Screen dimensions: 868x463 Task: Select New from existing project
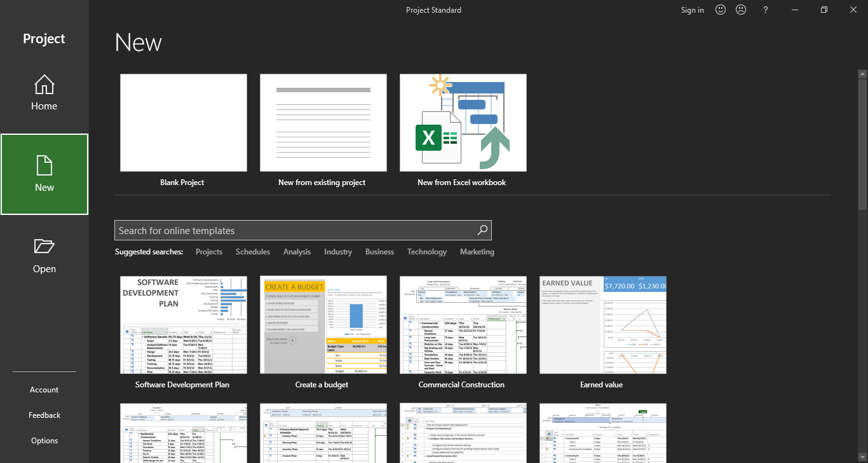(x=323, y=123)
